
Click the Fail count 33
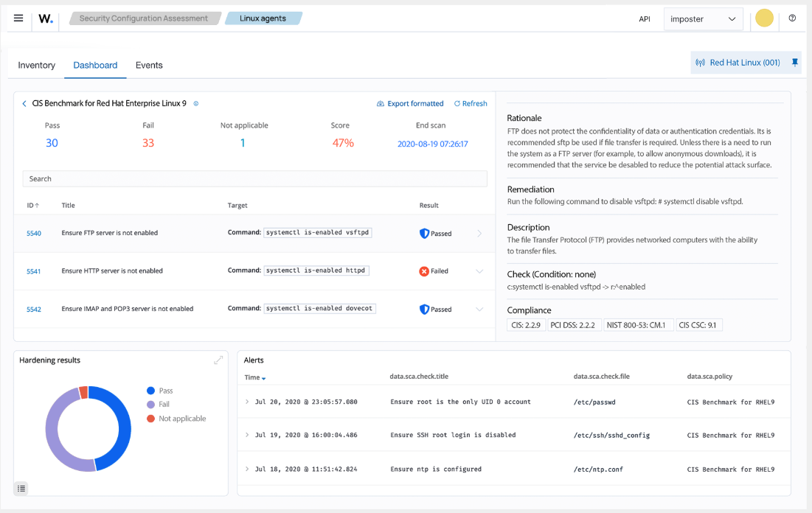click(148, 143)
